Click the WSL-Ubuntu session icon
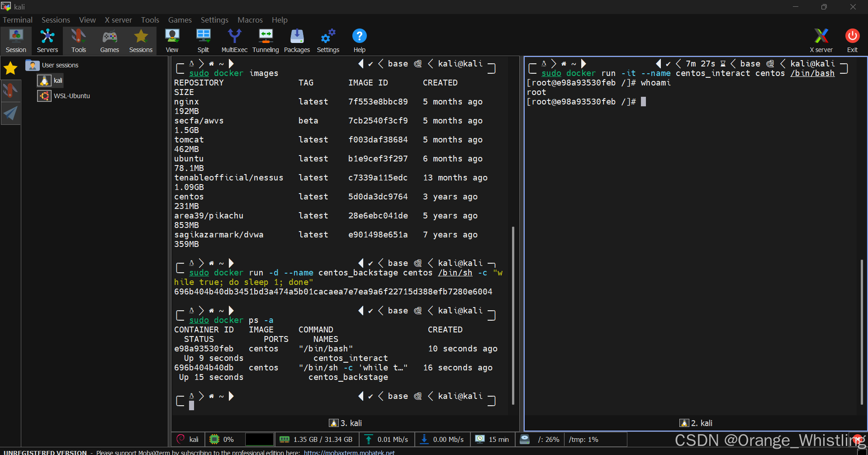The height and width of the screenshot is (455, 868). click(44, 96)
